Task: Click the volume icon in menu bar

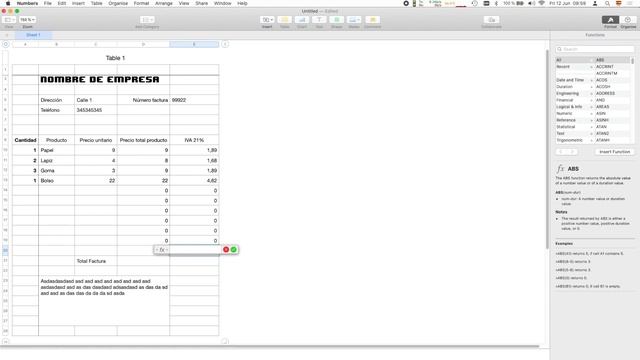Action: coord(531,3)
